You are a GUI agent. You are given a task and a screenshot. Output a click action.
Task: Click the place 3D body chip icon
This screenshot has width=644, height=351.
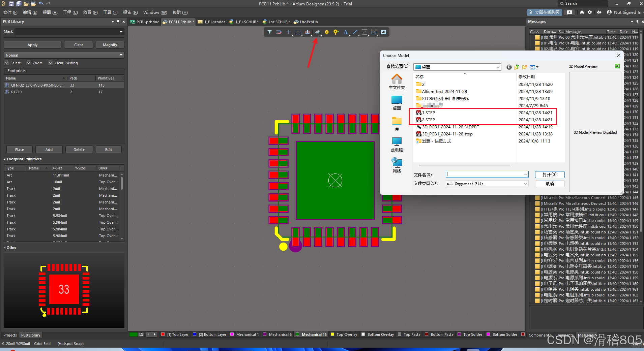click(317, 32)
